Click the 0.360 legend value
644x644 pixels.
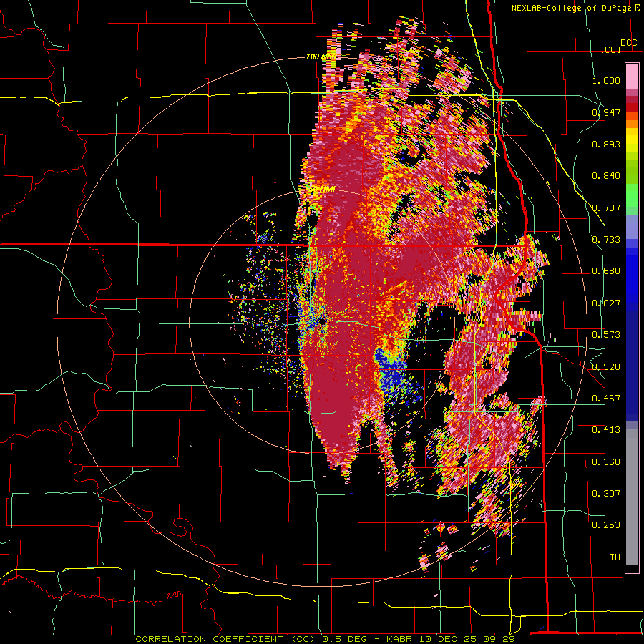tap(606, 462)
